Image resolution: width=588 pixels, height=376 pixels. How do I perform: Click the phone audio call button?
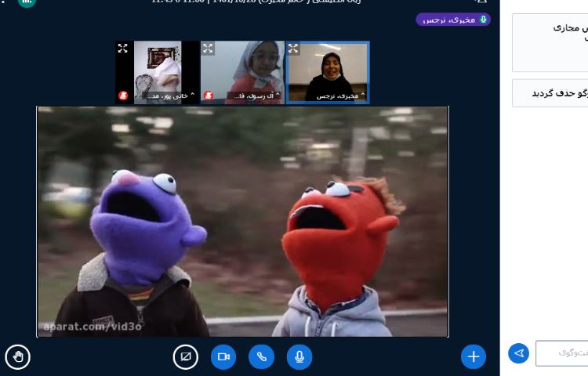click(x=261, y=357)
